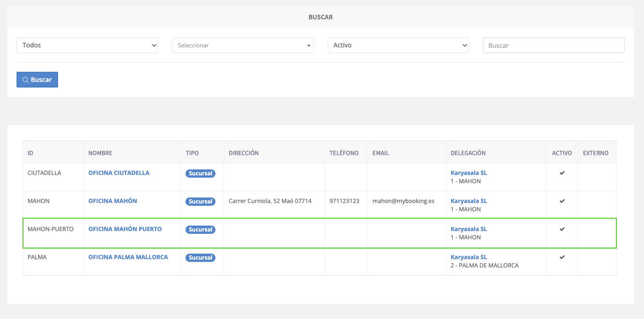Viewport: 644px width, 319px height.
Task: Open the Activo status dropdown
Action: point(398,45)
